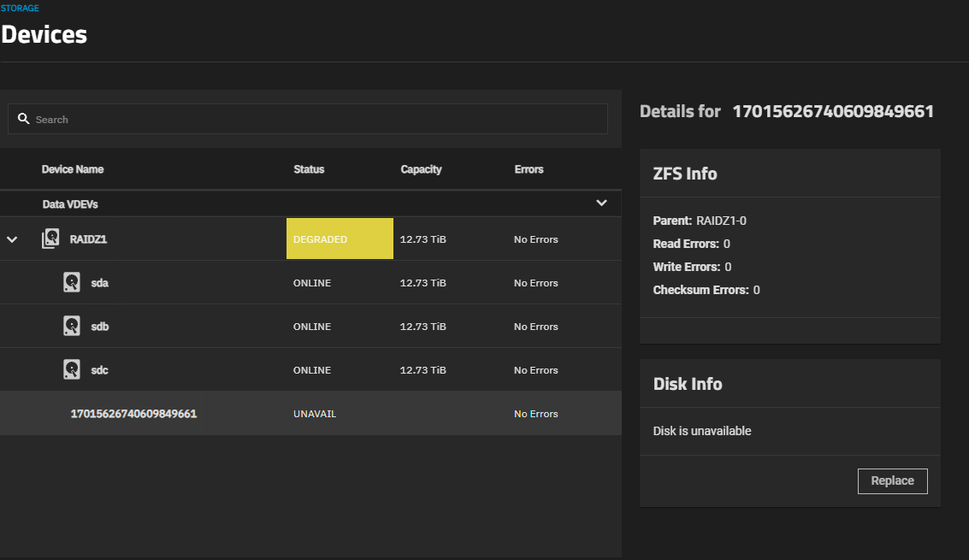
Task: Click the Errors column header
Action: pyautogui.click(x=529, y=169)
